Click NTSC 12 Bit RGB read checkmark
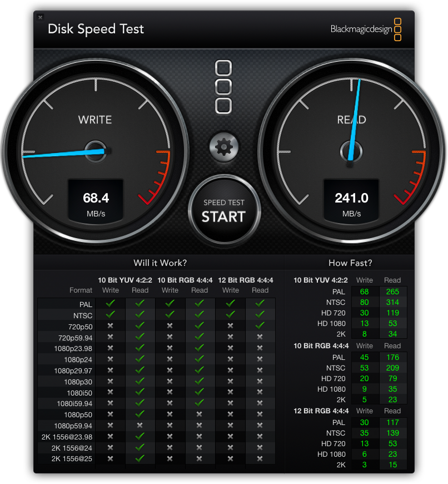The image size is (448, 484). pos(260,314)
